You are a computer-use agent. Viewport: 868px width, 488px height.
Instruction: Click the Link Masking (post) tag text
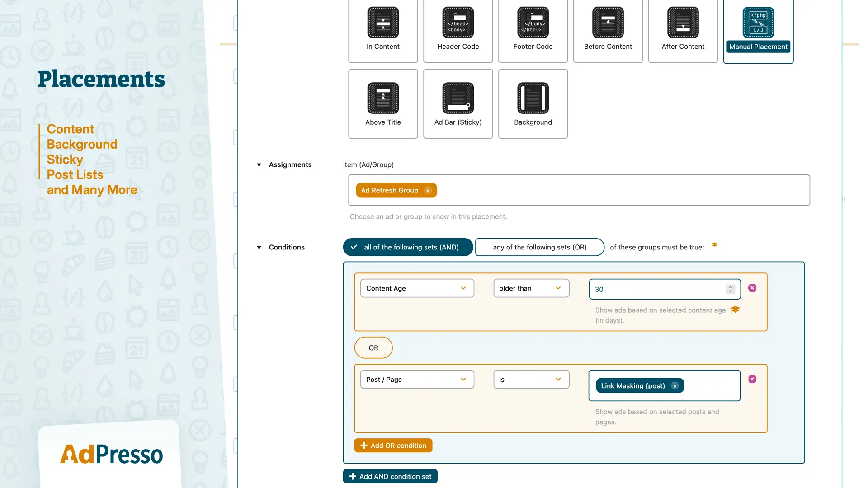coord(633,386)
